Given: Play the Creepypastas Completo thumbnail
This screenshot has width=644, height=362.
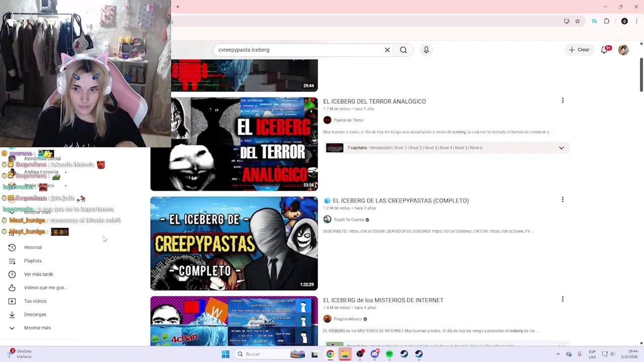Looking at the screenshot, I should 234,243.
